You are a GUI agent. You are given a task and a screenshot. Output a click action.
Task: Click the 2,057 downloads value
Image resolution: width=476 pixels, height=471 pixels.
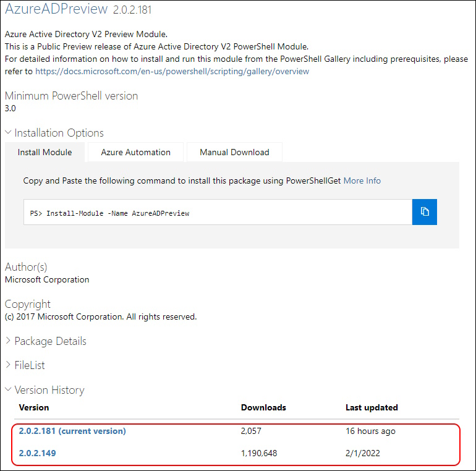tap(251, 431)
